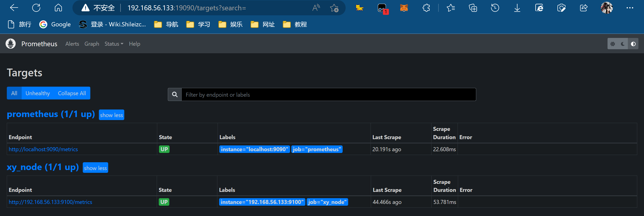The height and width of the screenshot is (216, 644).
Task: Switch to dark theme moon toggle
Action: (623, 44)
